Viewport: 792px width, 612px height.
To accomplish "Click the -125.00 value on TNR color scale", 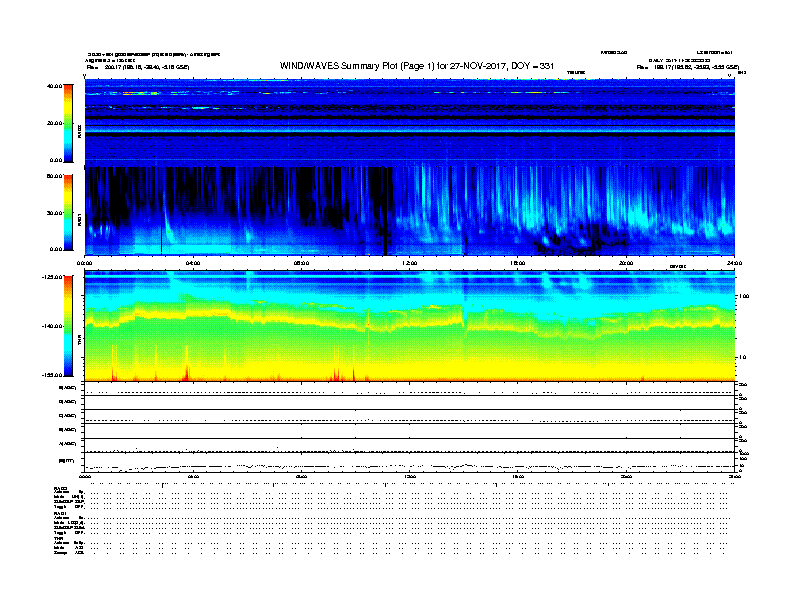I will coord(52,277).
